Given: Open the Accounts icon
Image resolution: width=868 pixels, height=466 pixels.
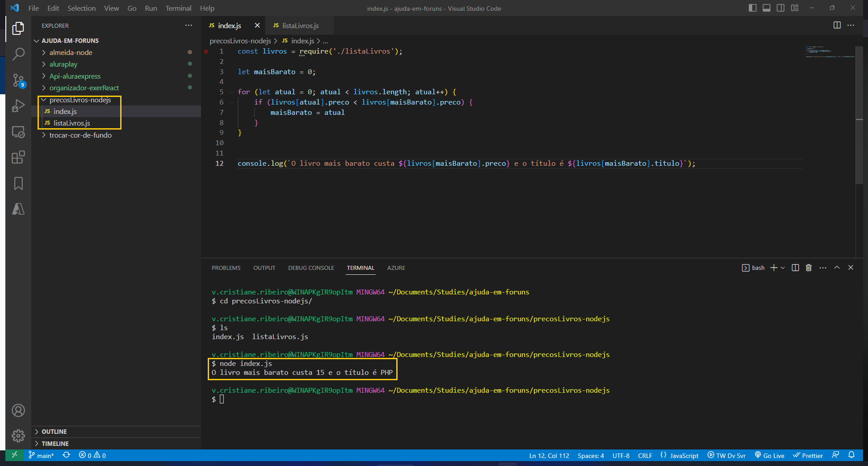Looking at the screenshot, I should point(18,411).
